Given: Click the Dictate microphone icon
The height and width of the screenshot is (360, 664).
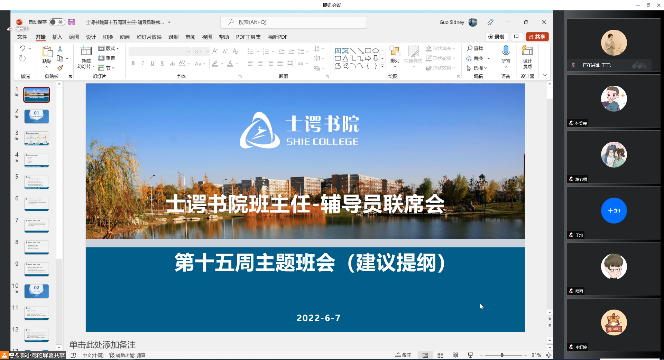Looking at the screenshot, I should tap(506, 51).
